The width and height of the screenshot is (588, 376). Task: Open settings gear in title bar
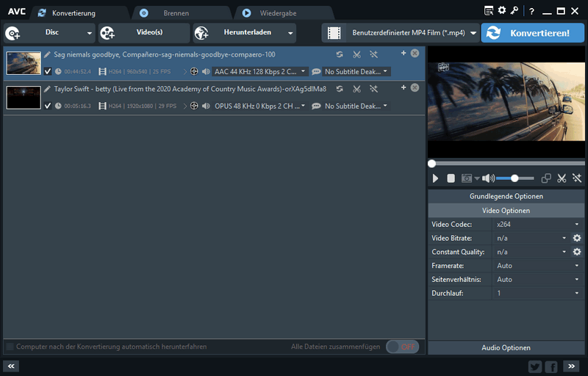[x=502, y=10]
